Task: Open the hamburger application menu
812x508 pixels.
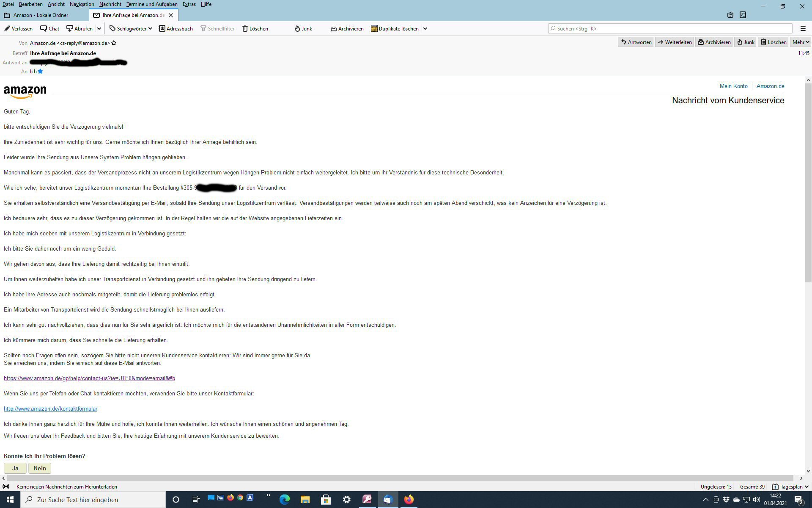Action: (803, 28)
